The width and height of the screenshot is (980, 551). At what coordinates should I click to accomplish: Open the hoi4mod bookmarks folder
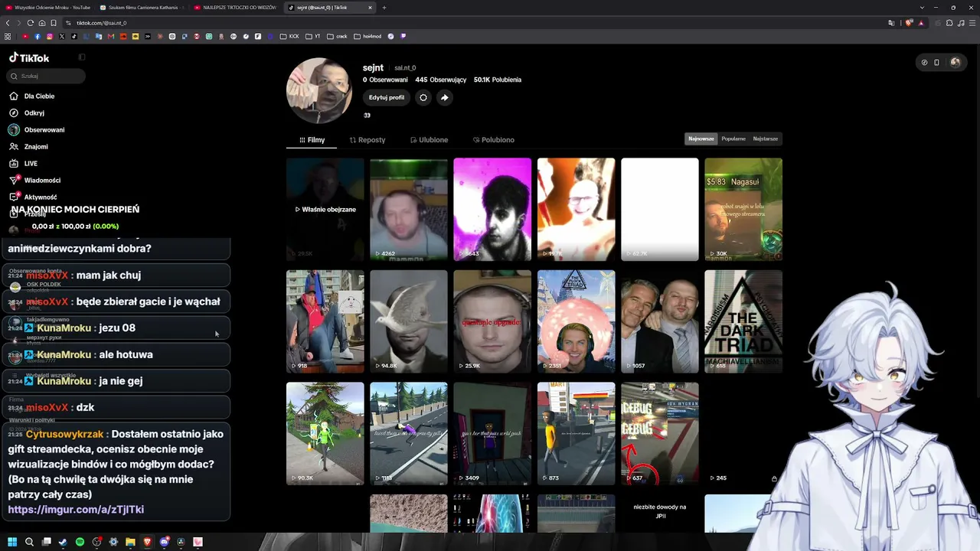(x=367, y=36)
